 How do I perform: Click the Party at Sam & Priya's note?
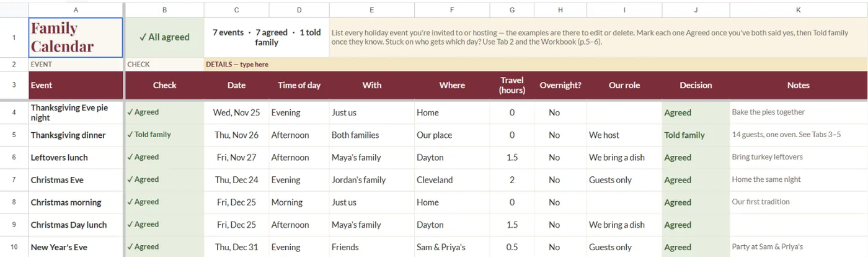799,246
